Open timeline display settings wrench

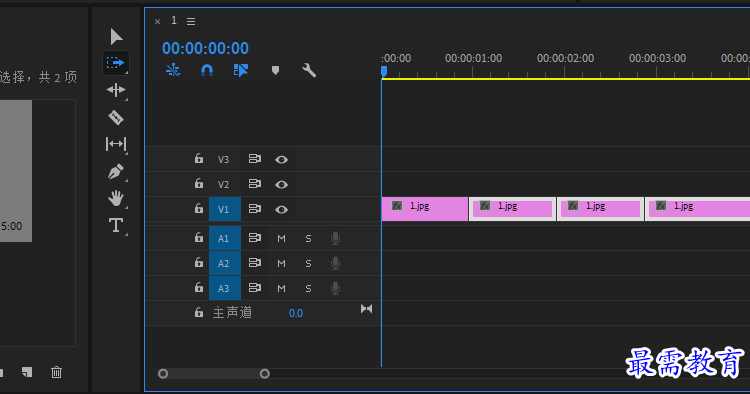coord(309,71)
